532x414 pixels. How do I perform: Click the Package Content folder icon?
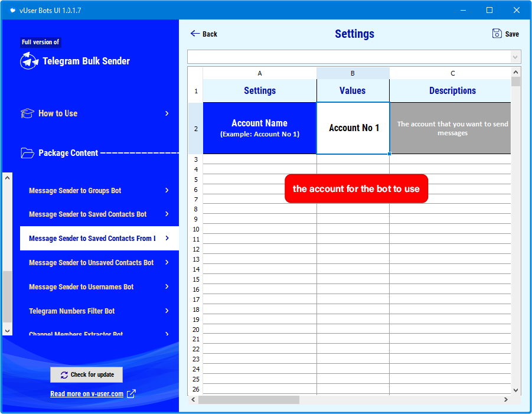point(28,153)
